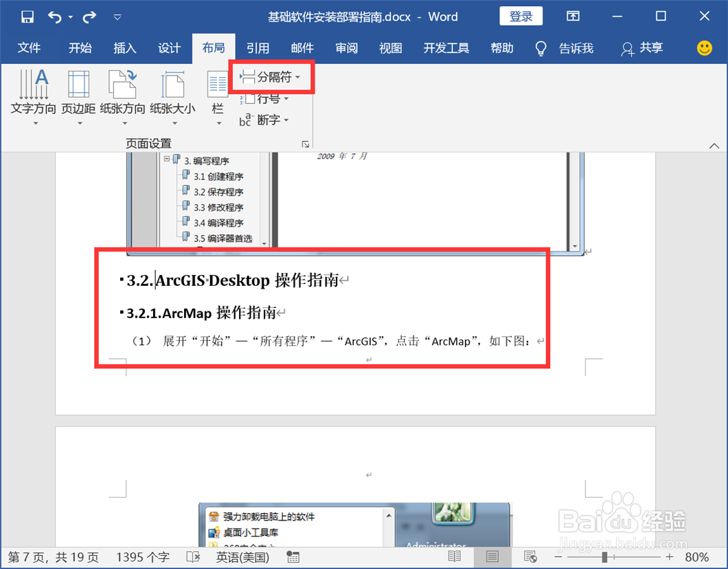Click the embedded image showing 强力卸载电脑上的软件

pyautogui.click(x=354, y=525)
